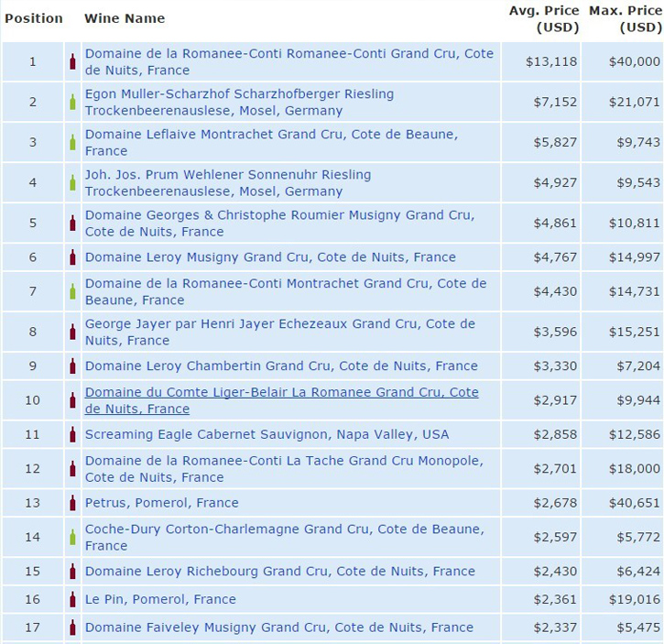
Task: Click average price $2,597
Action: [555, 537]
